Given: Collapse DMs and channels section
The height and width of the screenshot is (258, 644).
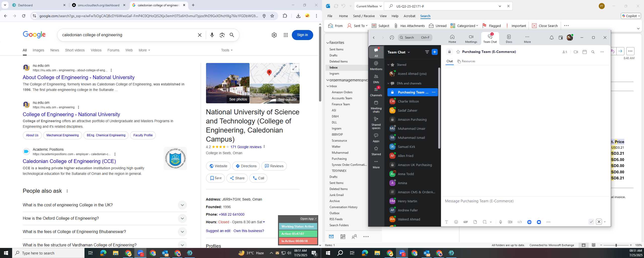Looking at the screenshot, I should [388, 83].
